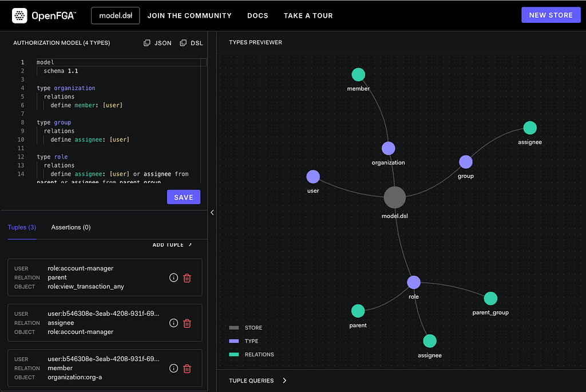Open the Docs page

[x=258, y=15]
